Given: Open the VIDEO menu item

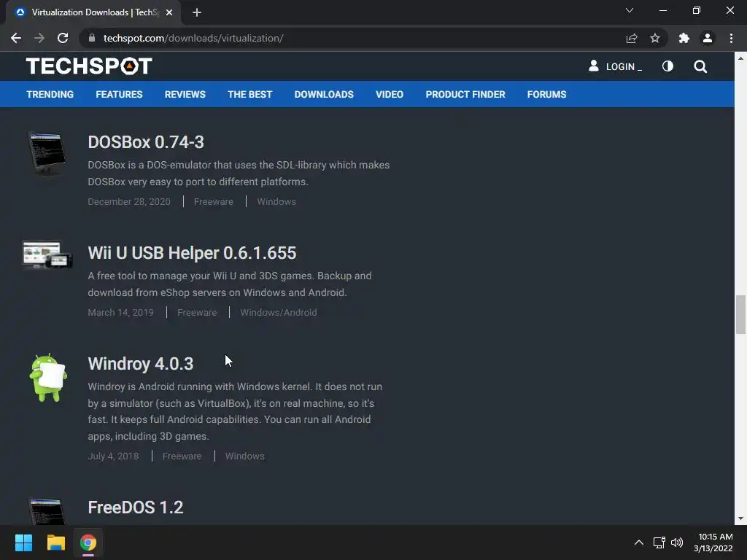Looking at the screenshot, I should [390, 94].
